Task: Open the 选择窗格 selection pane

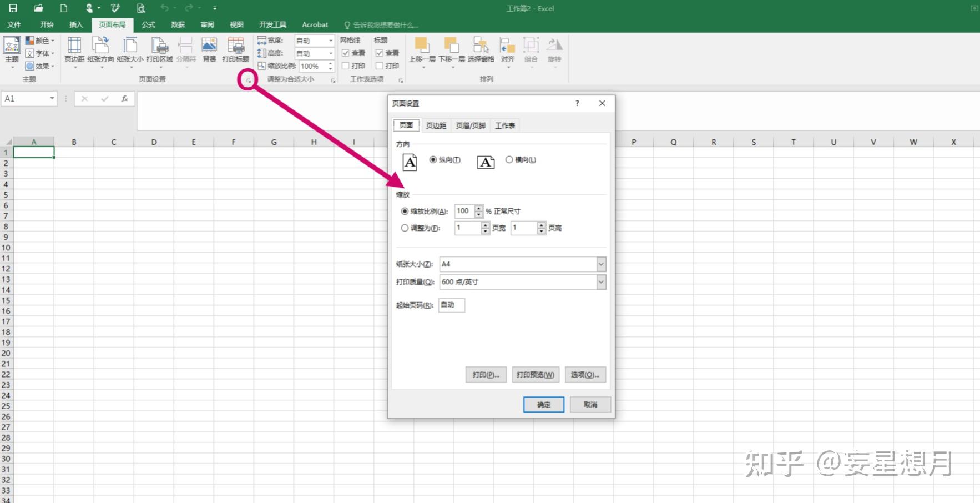Action: coord(481,50)
